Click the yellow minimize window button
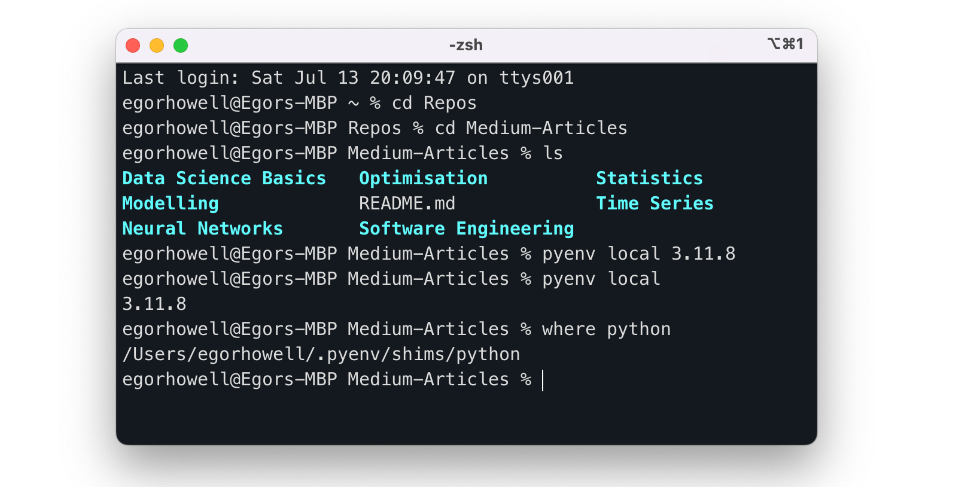The height and width of the screenshot is (487, 980). pyautogui.click(x=157, y=45)
